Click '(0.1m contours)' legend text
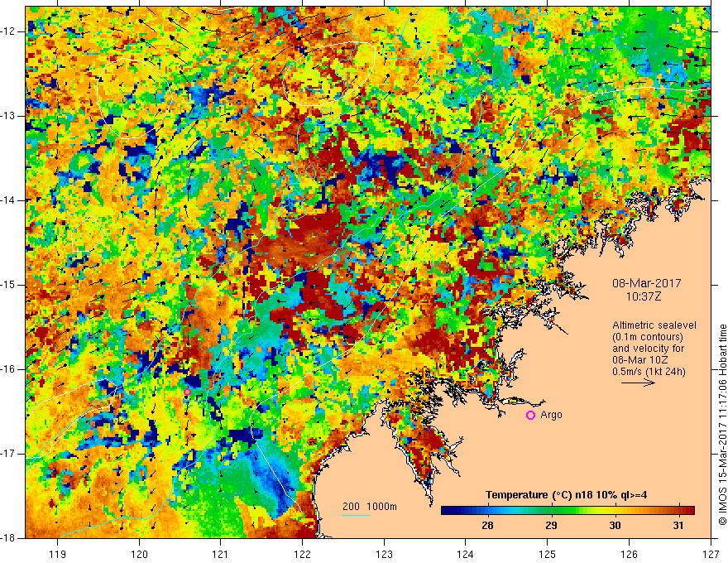This screenshot has width=728, height=563. point(647,337)
